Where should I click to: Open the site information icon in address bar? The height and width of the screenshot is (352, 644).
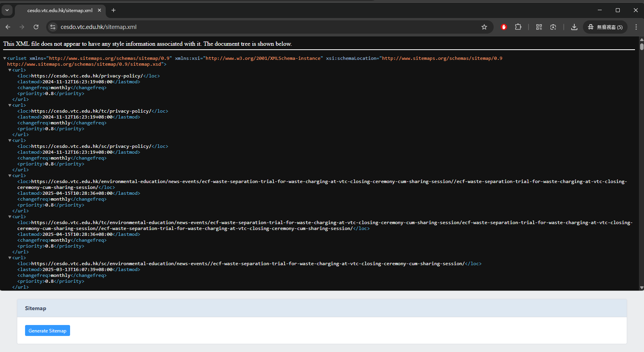tap(52, 27)
